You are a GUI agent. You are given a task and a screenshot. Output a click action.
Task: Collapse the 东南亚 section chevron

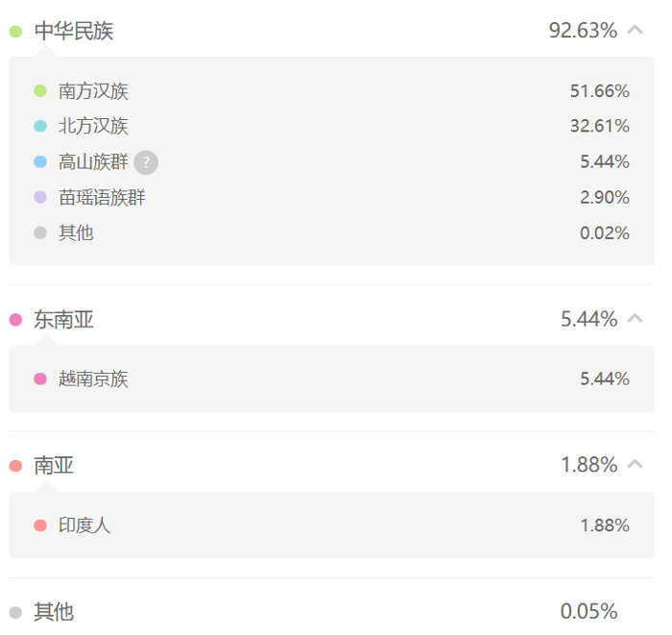pyautogui.click(x=636, y=319)
